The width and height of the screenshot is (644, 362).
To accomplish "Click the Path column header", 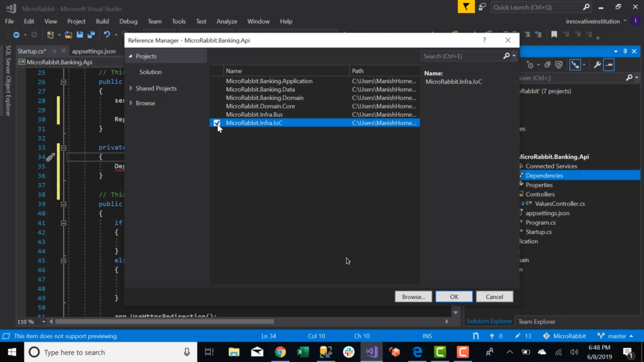I will click(384, 71).
